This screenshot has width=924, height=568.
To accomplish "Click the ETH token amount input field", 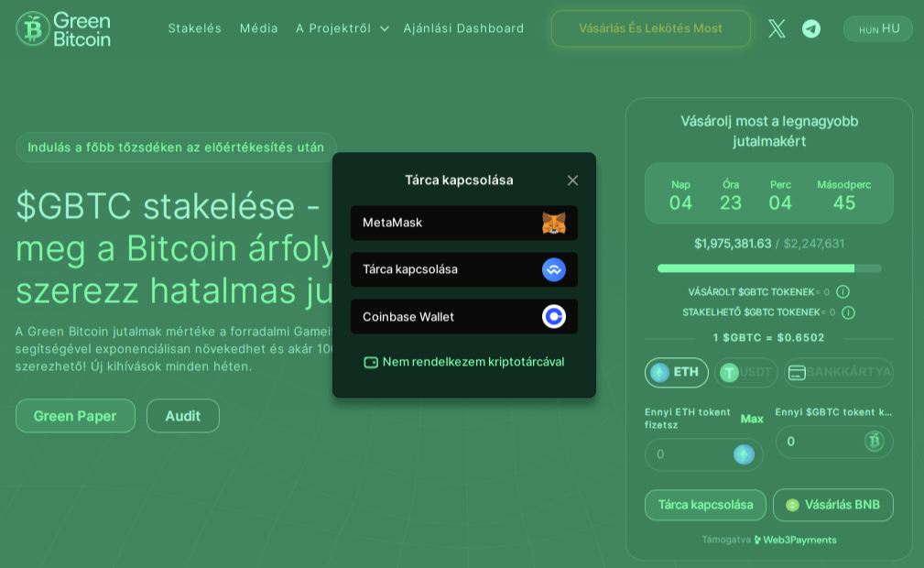I will [696, 454].
